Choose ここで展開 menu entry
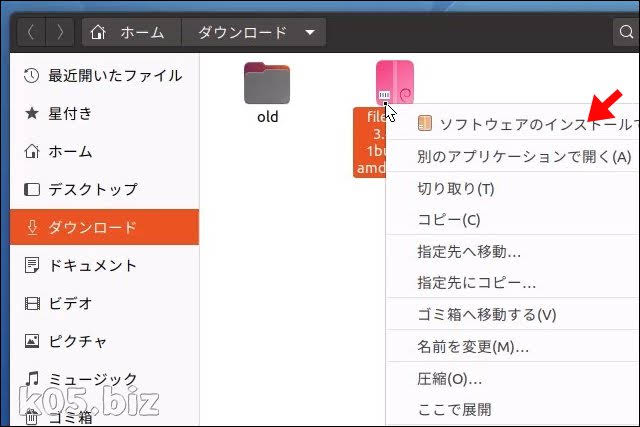Viewport: 640px width, 427px height. tap(513, 409)
